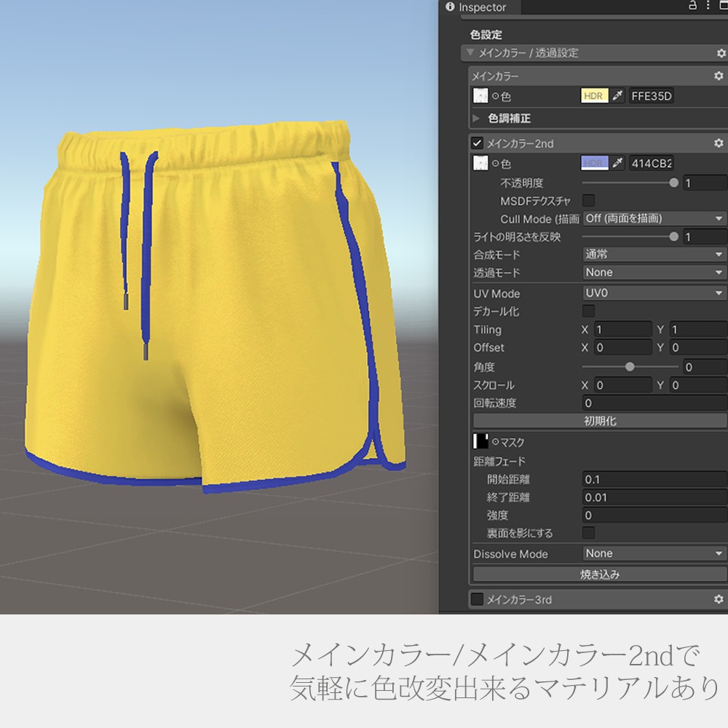This screenshot has width=728, height=728.
Task: Open gear settings for メインカラー / 透過設定 header
Action: [721, 53]
